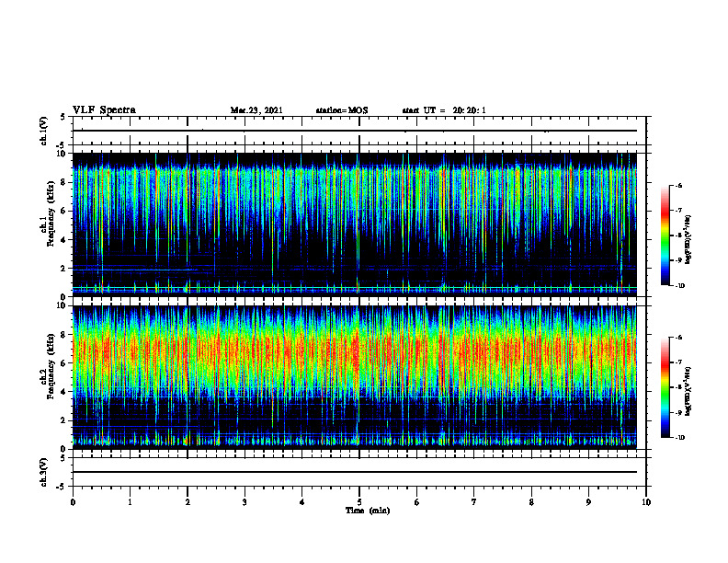
Task: Click the ch.3 voltage waveform trace
Action: coord(355,472)
